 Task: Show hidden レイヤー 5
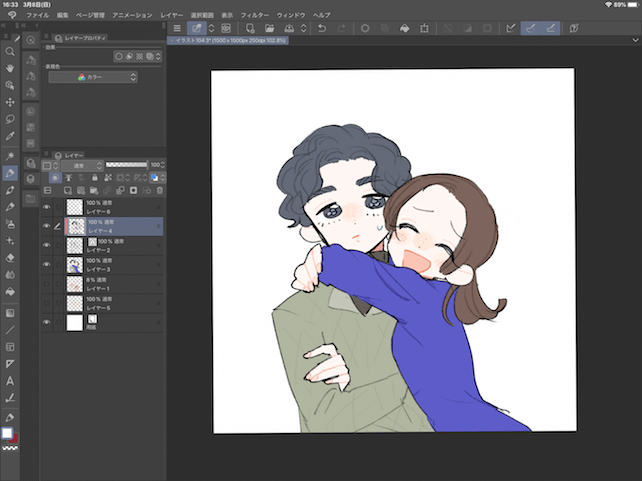tap(47, 303)
